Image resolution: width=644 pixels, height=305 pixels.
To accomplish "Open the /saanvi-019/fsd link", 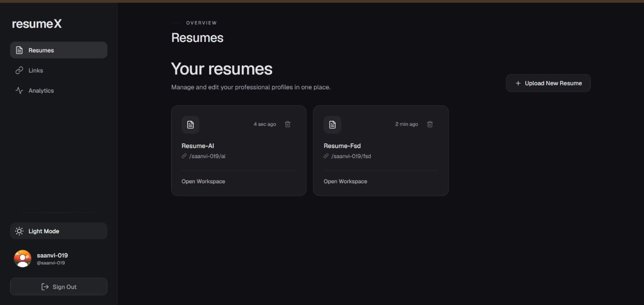I will 351,156.
